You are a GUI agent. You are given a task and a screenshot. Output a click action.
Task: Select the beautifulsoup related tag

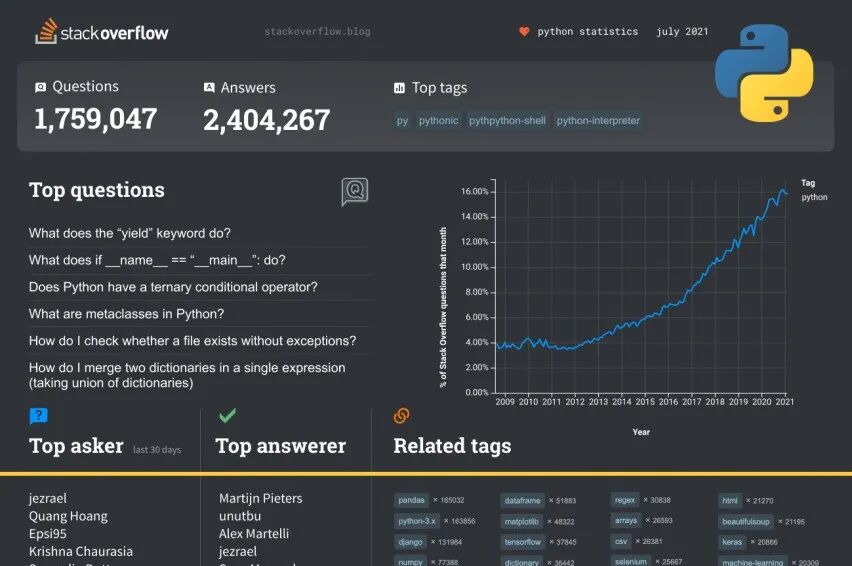pyautogui.click(x=746, y=521)
